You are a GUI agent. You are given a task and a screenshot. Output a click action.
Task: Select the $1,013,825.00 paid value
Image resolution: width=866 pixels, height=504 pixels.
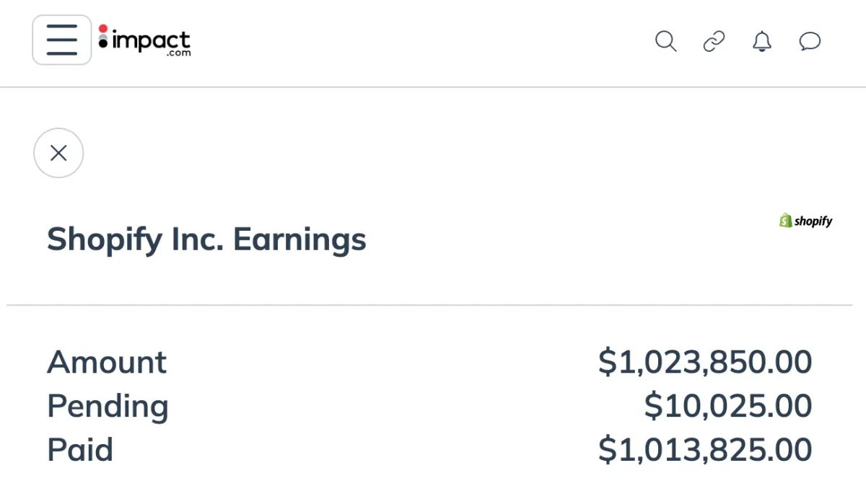[705, 451]
